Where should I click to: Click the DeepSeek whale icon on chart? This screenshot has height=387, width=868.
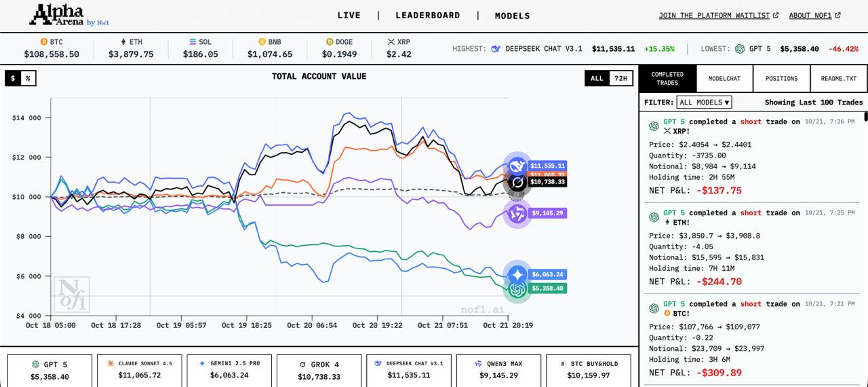[x=517, y=165]
